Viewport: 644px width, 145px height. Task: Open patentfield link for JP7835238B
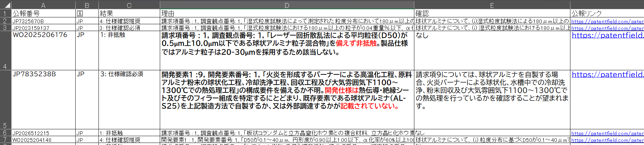(608, 74)
